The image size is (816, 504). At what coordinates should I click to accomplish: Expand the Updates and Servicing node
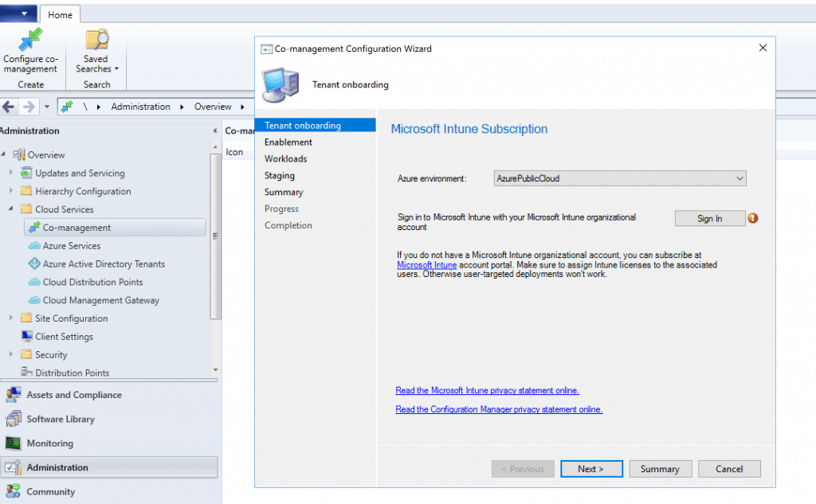click(10, 172)
